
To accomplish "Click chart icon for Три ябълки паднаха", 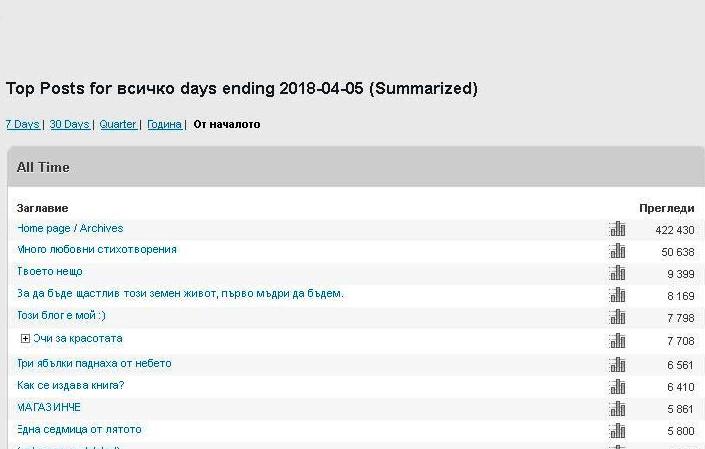I will (x=617, y=365).
